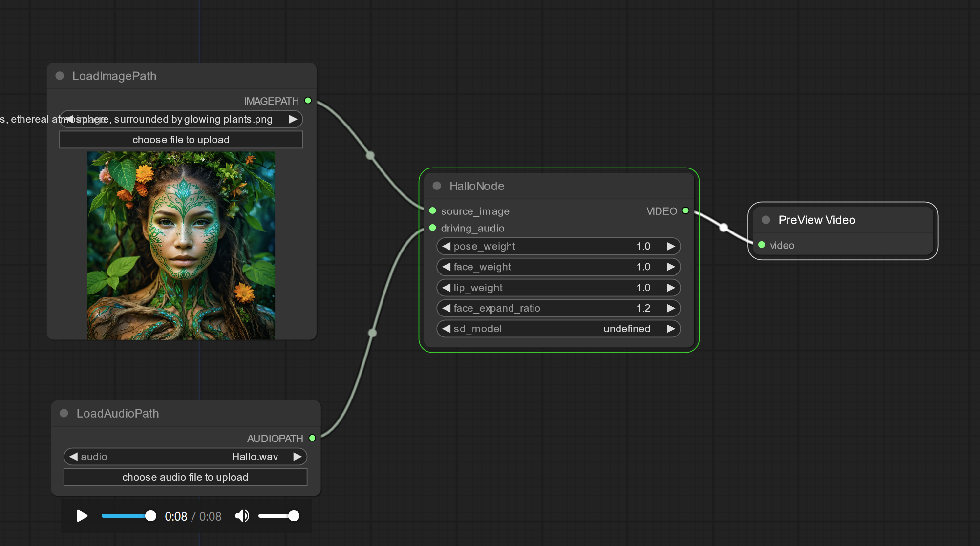This screenshot has width=980, height=546.
Task: Click the video input dot on PreView Video
Action: [x=762, y=245]
